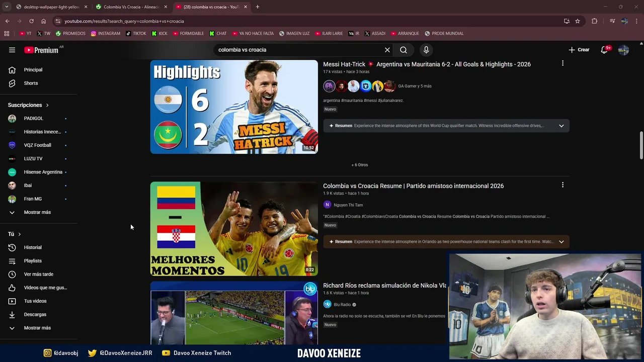Viewport: 644px width, 362px height.
Task: Open VQZ Football subscription channel
Action: point(38,145)
